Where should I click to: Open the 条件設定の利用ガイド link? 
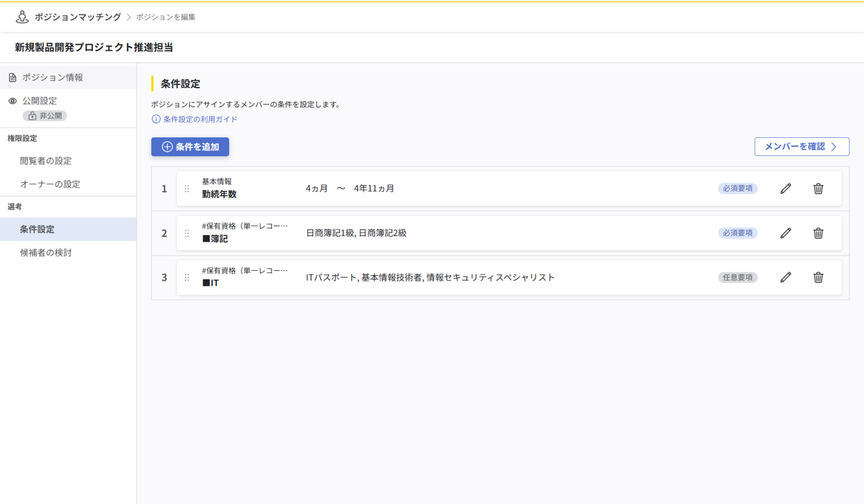tap(200, 119)
